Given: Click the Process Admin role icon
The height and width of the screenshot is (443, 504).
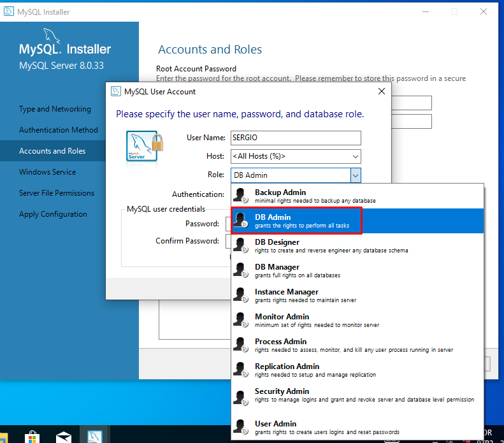Looking at the screenshot, I should (240, 345).
